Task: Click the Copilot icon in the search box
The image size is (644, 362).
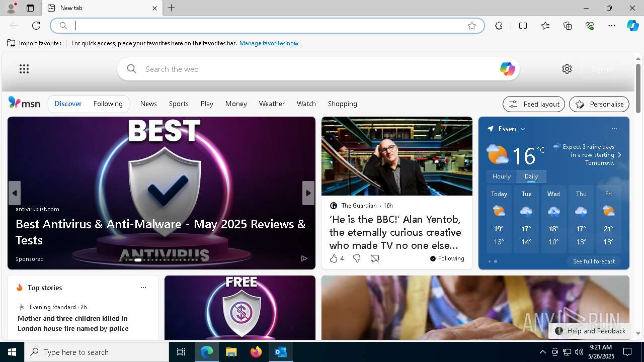Action: (507, 69)
